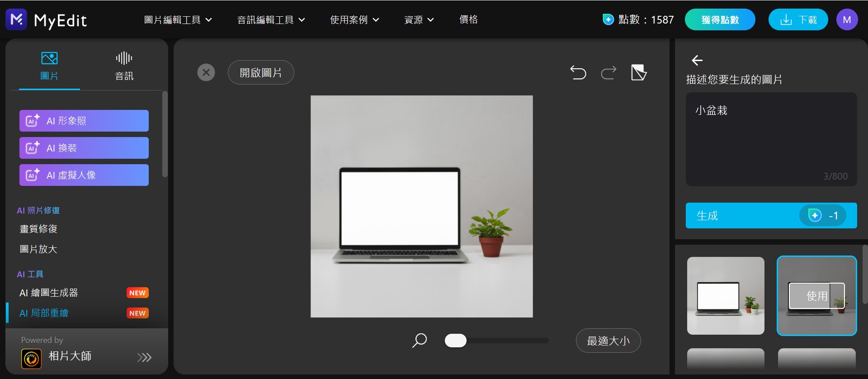Click the 獲得點數 button
The width and height of the screenshot is (868, 379).
pyautogui.click(x=720, y=20)
